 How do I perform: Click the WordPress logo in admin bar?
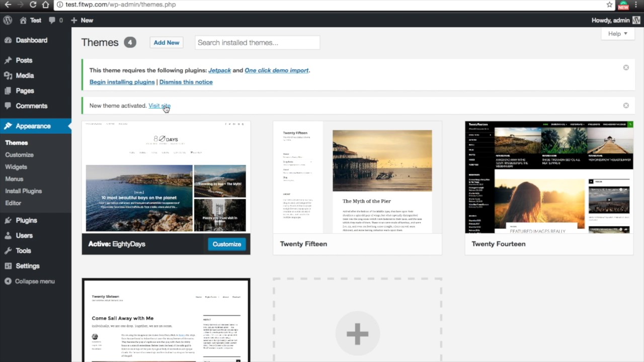[8, 20]
